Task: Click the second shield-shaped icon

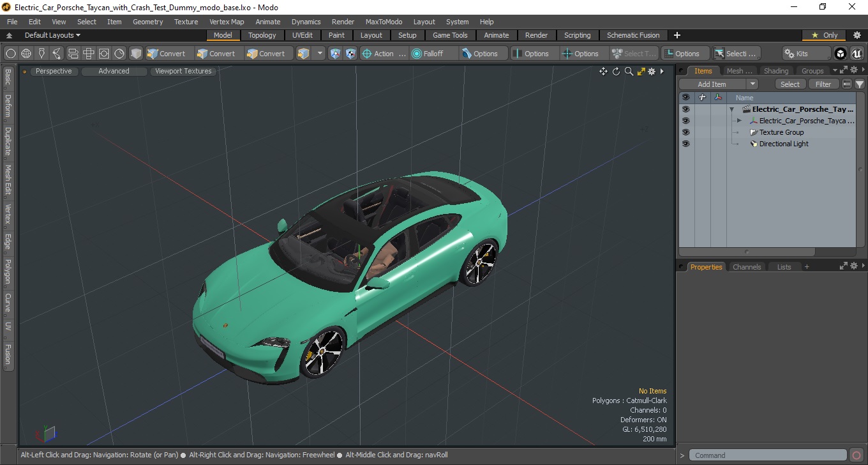Action: (x=350, y=54)
